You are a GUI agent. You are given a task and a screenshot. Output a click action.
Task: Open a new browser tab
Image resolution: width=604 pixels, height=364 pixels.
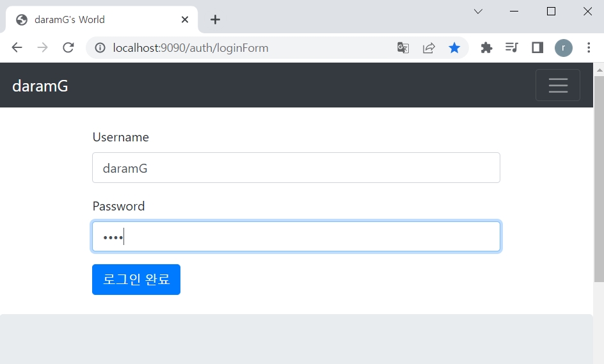pyautogui.click(x=216, y=20)
